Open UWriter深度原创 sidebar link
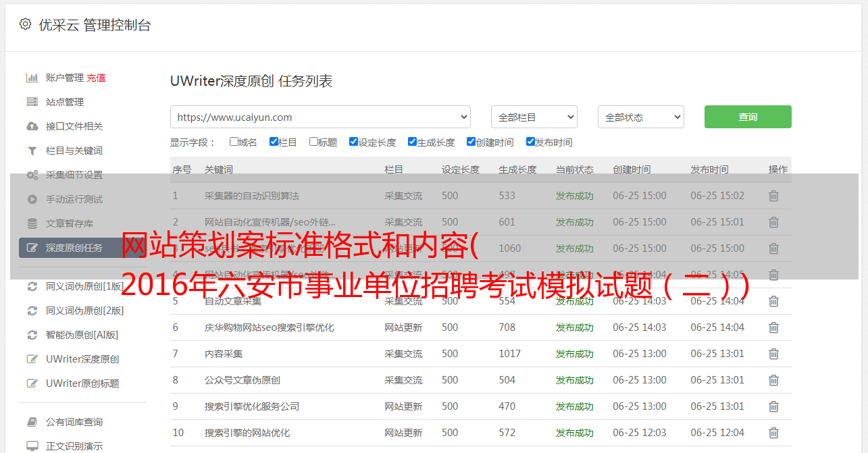Screen dimensions: 868x453 (82, 359)
